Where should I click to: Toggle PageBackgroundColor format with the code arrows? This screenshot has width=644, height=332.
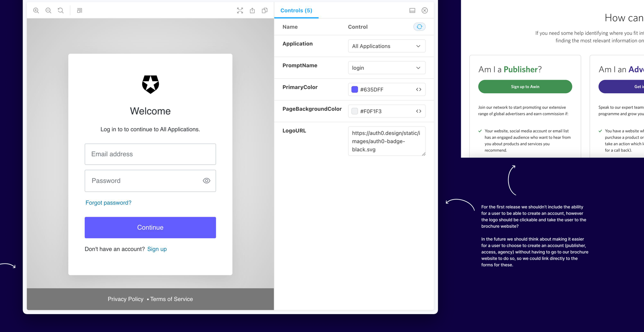(419, 111)
